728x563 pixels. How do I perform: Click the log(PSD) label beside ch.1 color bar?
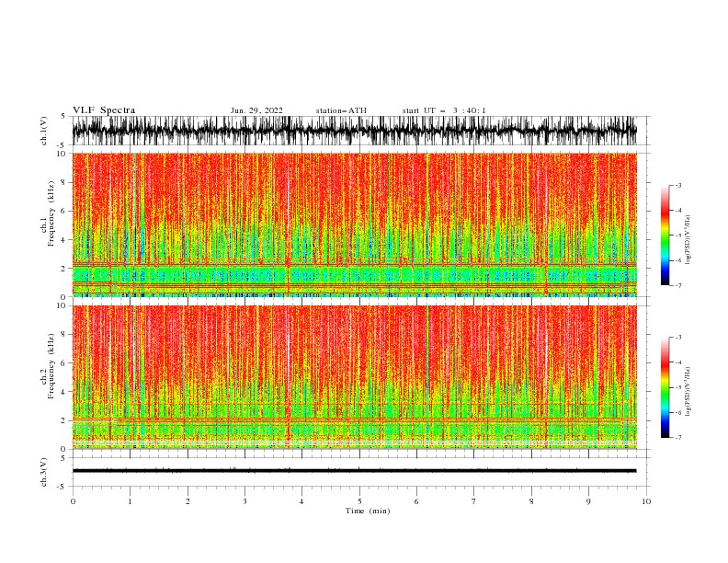click(x=688, y=240)
